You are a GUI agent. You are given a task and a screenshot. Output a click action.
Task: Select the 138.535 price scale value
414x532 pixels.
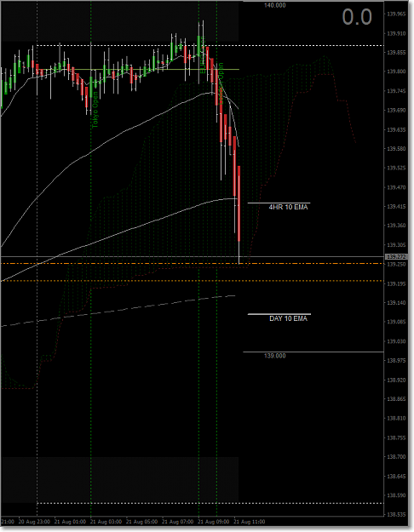(x=396, y=515)
